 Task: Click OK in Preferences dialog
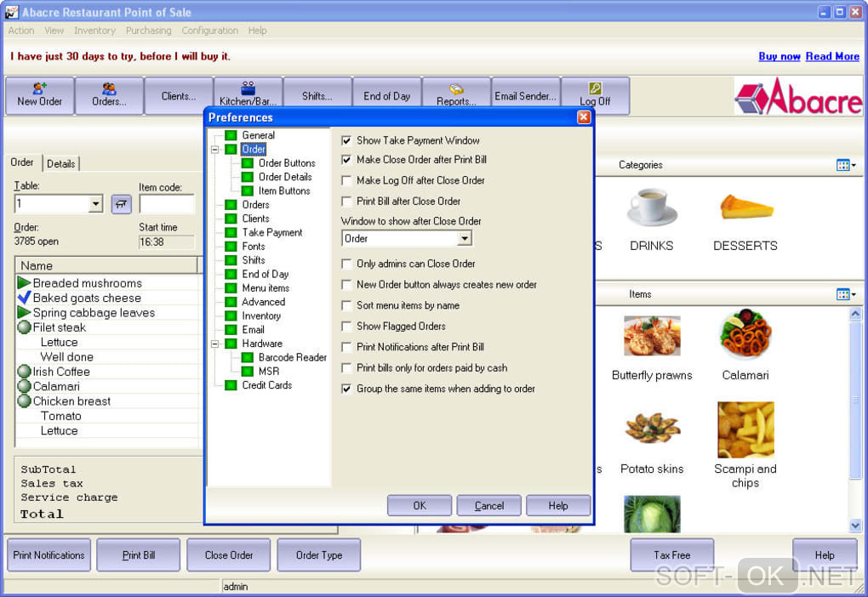point(420,506)
